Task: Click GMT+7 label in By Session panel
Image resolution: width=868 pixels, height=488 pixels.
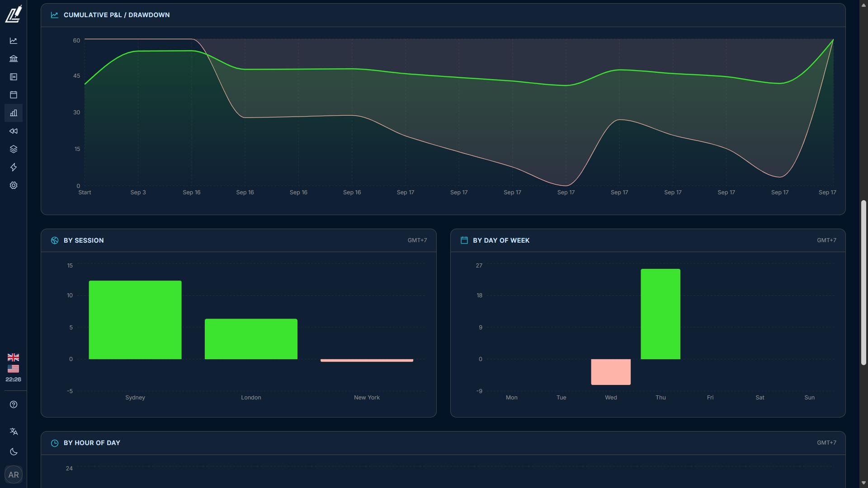Action: click(417, 240)
